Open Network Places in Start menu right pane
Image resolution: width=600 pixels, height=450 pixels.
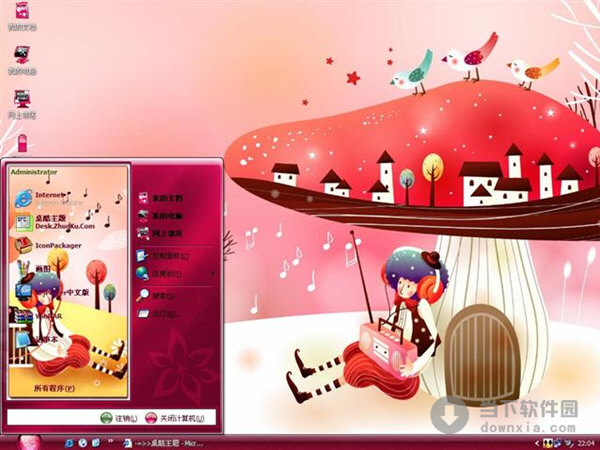tap(160, 233)
